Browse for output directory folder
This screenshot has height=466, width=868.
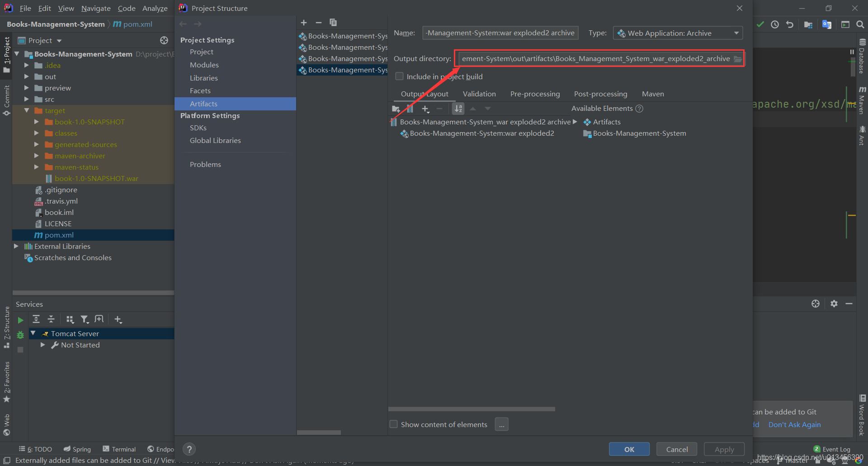coord(737,59)
